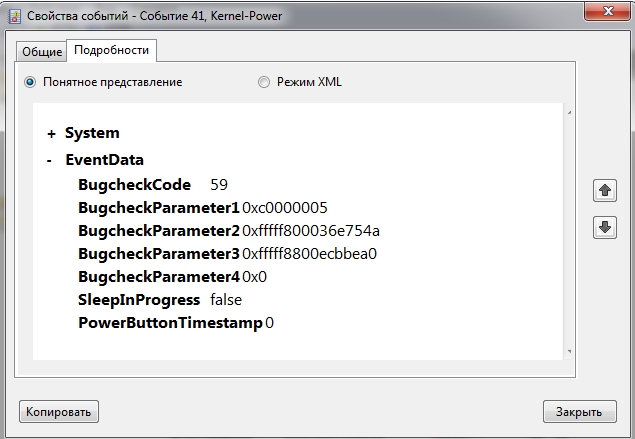Click the PowerButtonTimestamp label
Viewport: 635px width, 439px height.
point(170,323)
